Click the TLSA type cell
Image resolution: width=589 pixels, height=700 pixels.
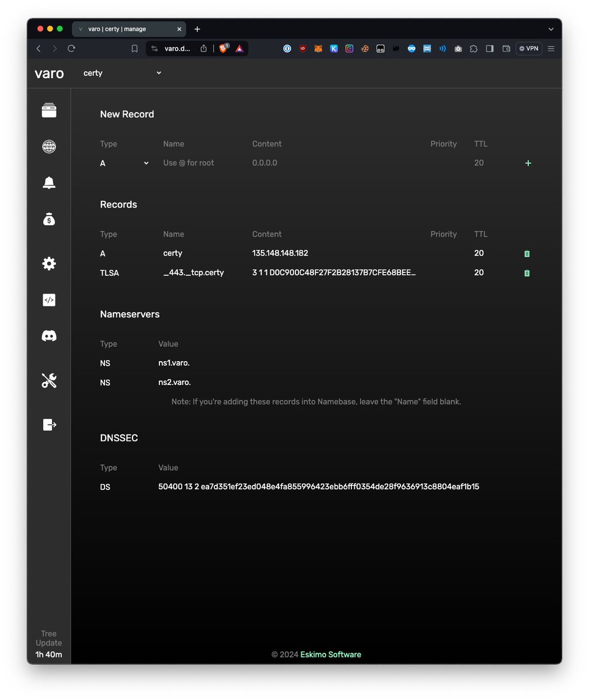point(110,273)
